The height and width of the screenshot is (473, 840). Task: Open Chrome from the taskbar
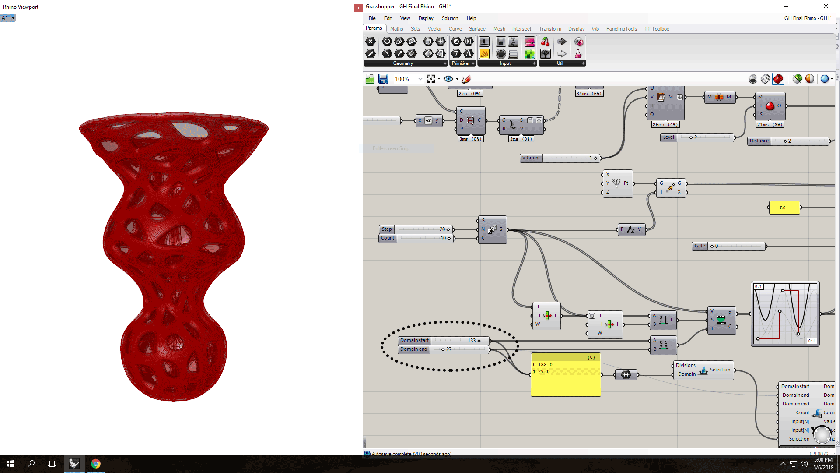click(x=95, y=464)
